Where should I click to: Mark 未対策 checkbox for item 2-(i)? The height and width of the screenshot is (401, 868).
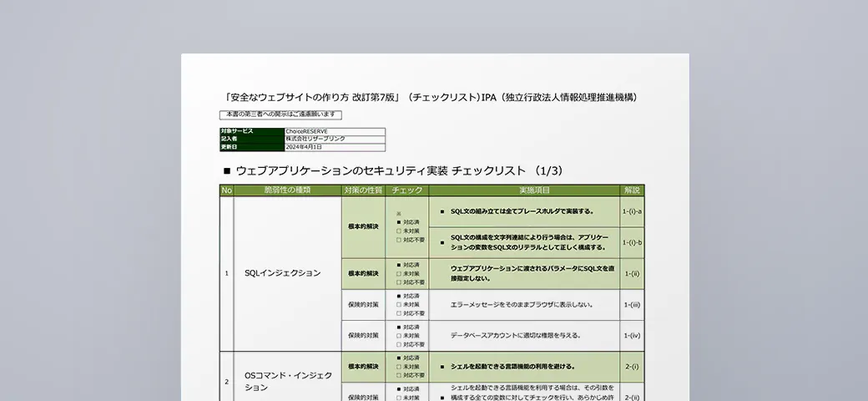(x=399, y=366)
